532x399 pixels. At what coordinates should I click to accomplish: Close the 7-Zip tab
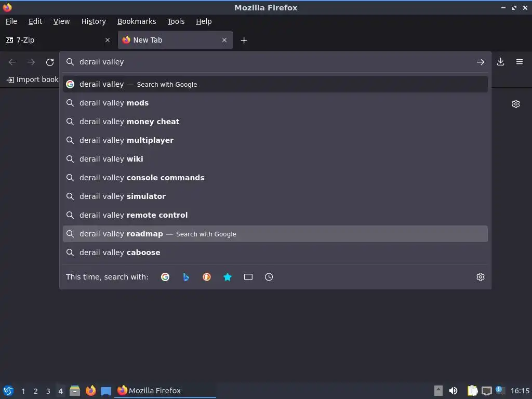point(108,40)
